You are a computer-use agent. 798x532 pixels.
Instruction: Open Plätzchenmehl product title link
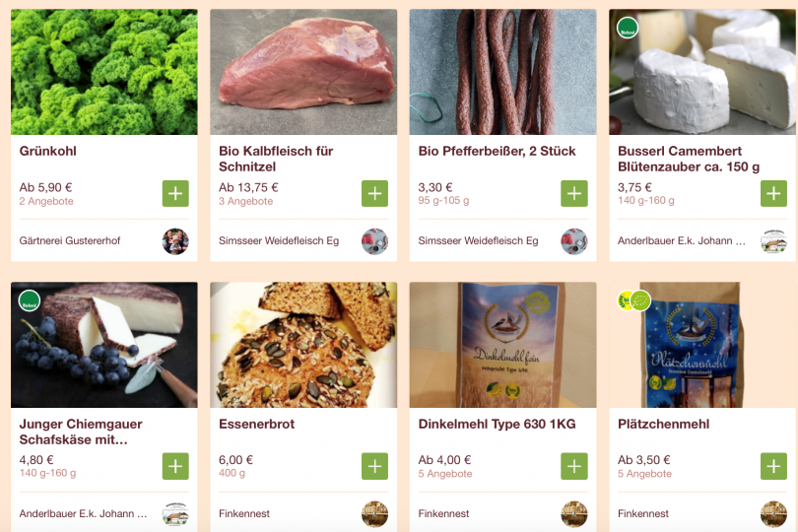coord(663,425)
